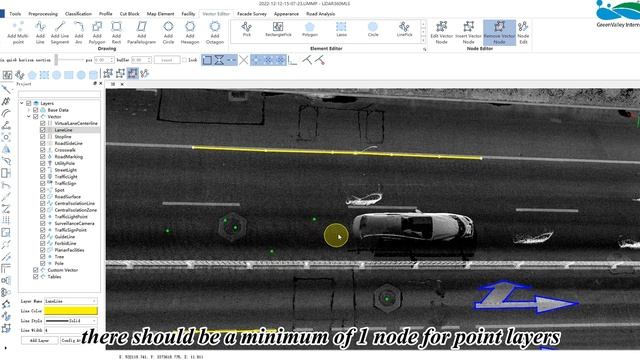Uncheck the VirtualLaneCenterline layer
The width and height of the screenshot is (640, 360).
pos(42,123)
